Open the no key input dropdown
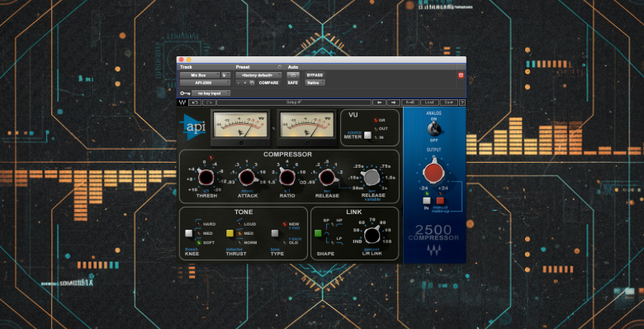644x329 pixels. pyautogui.click(x=211, y=93)
